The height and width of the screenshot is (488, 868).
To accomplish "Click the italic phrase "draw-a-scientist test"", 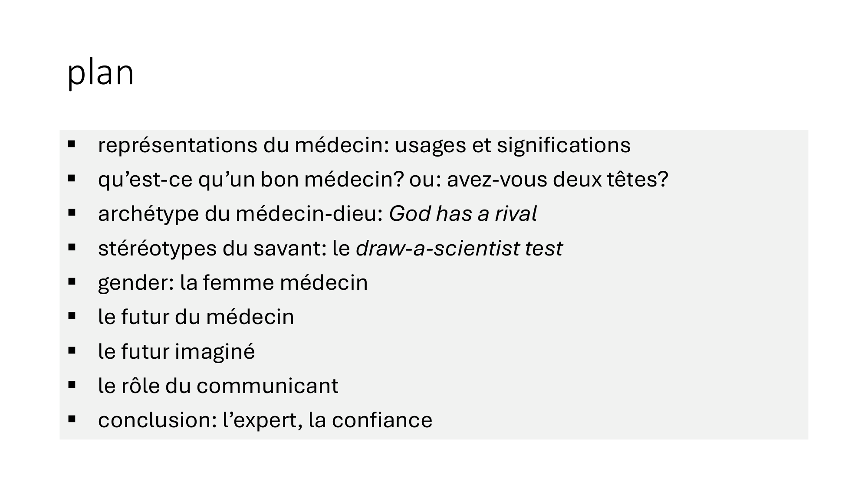I will (x=459, y=248).
